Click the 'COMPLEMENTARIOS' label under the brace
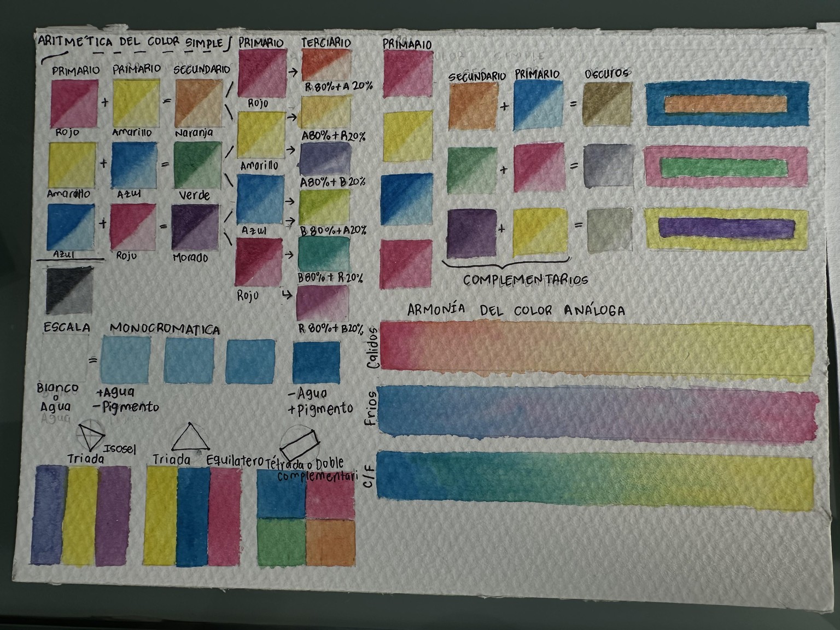This screenshot has width=840, height=630. pyautogui.click(x=526, y=281)
